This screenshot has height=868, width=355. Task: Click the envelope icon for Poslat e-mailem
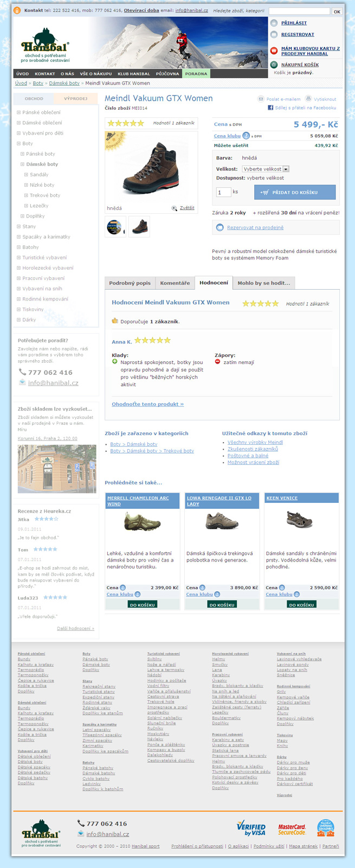coord(261,99)
